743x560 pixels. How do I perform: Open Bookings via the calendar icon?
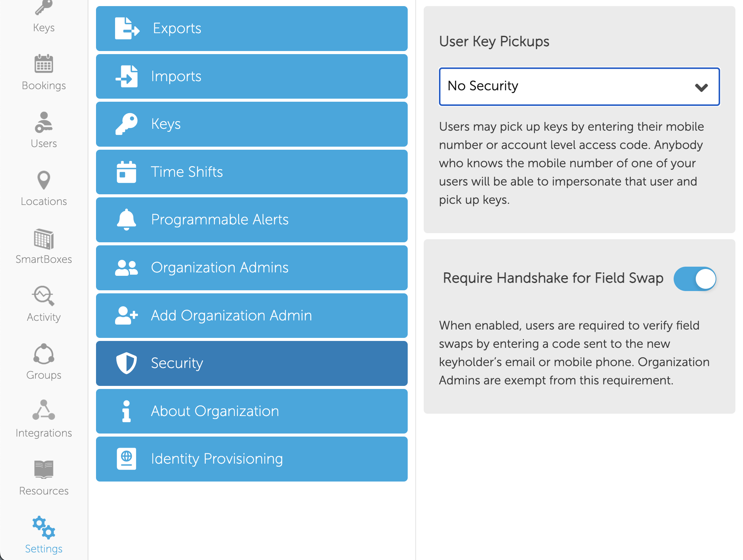(x=44, y=64)
